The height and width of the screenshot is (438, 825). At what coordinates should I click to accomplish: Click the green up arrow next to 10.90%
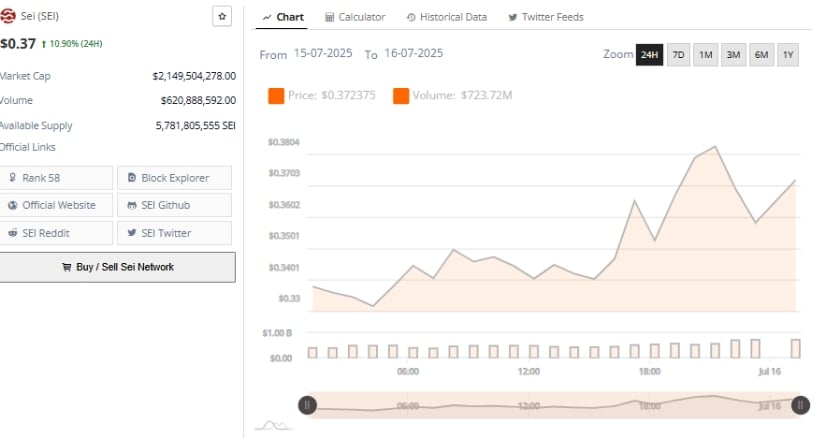[44, 44]
